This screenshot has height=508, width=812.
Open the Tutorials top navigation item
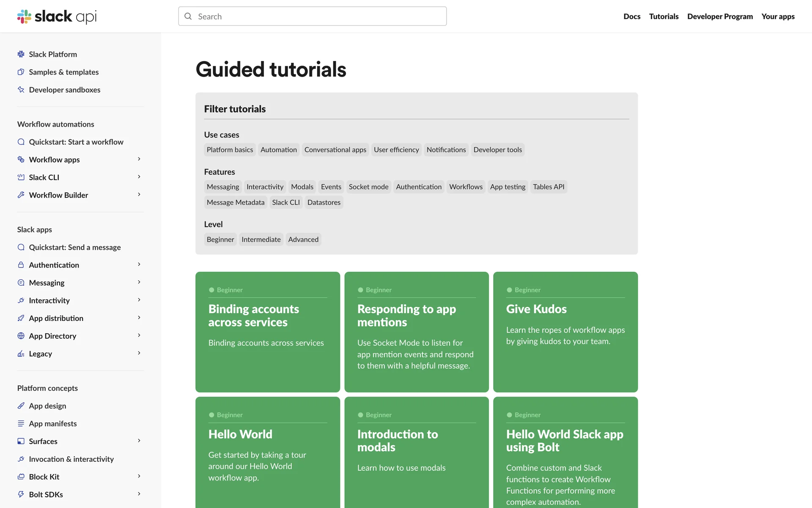pyautogui.click(x=664, y=17)
